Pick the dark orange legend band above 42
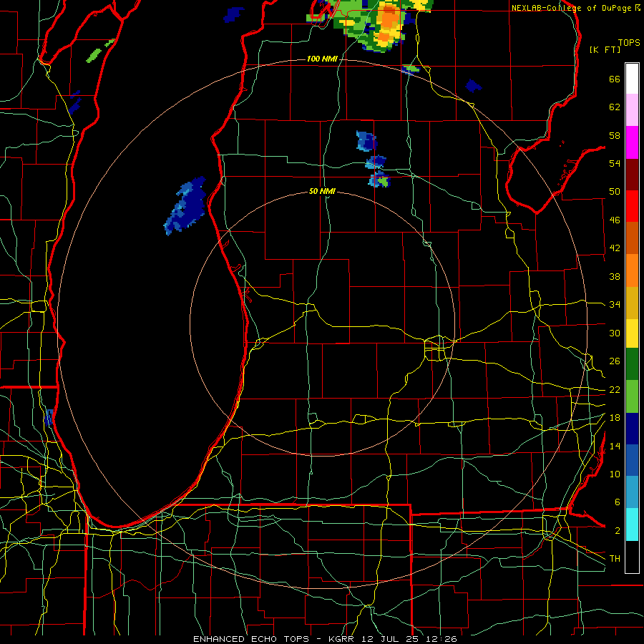 [632, 238]
